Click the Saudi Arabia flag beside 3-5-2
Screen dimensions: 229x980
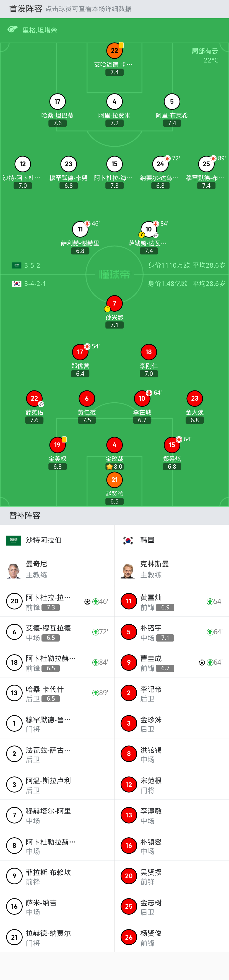(17, 265)
